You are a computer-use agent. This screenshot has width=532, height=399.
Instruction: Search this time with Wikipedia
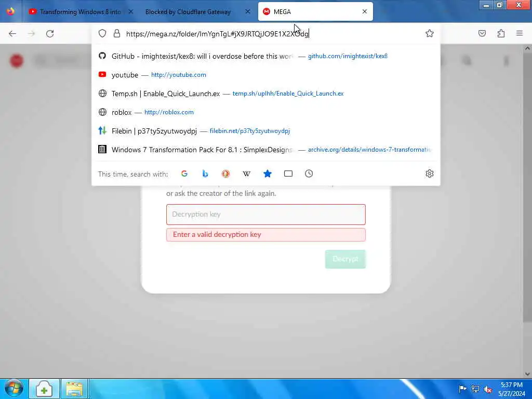247,174
